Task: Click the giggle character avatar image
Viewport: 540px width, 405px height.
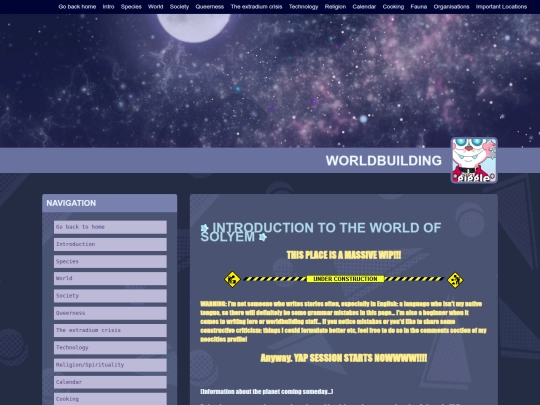Action: 474,160
